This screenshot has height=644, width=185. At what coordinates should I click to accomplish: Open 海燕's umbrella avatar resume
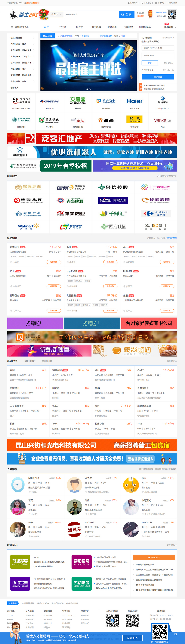(131, 485)
